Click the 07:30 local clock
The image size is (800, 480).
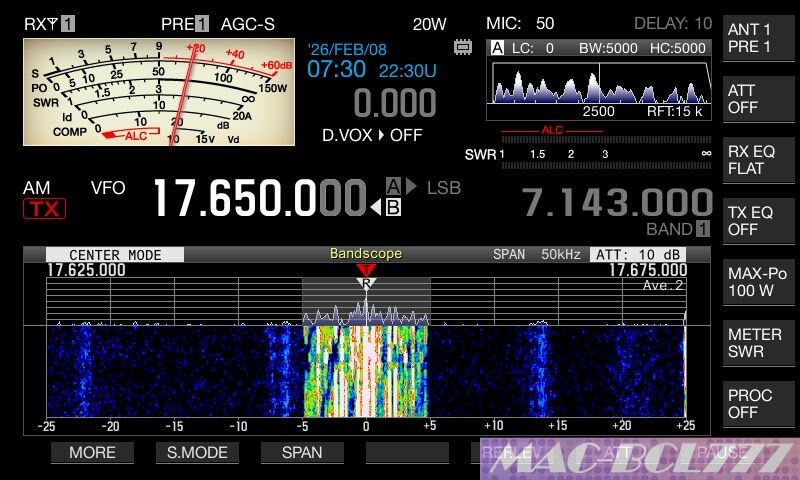click(337, 69)
